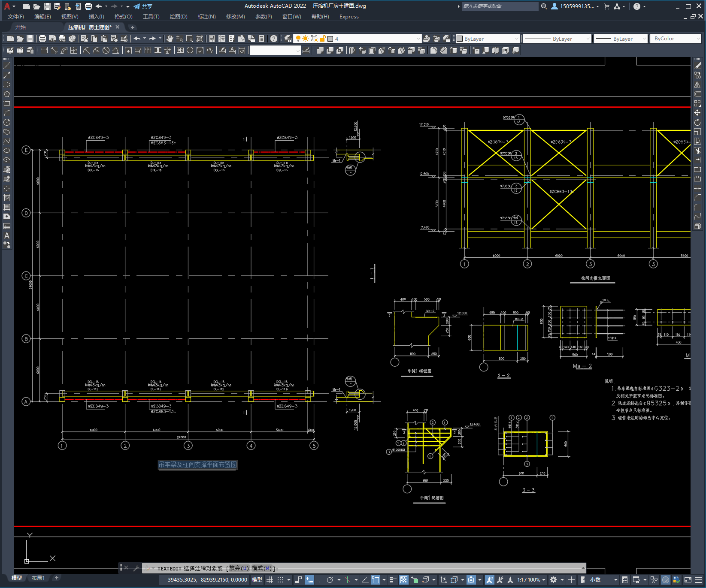This screenshot has width=706, height=588.
Task: Open the ByLayer lineweight dropdown
Action: [x=621, y=39]
